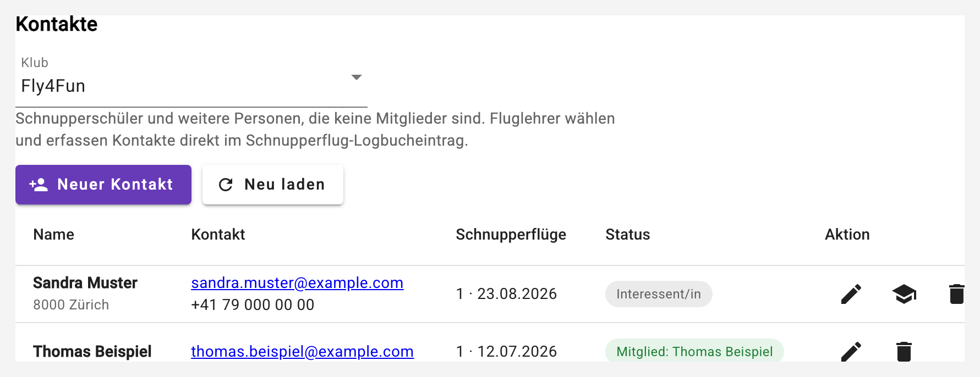Viewport: 980px width, 377px height.
Task: Click the Neu laden button
Action: (273, 185)
